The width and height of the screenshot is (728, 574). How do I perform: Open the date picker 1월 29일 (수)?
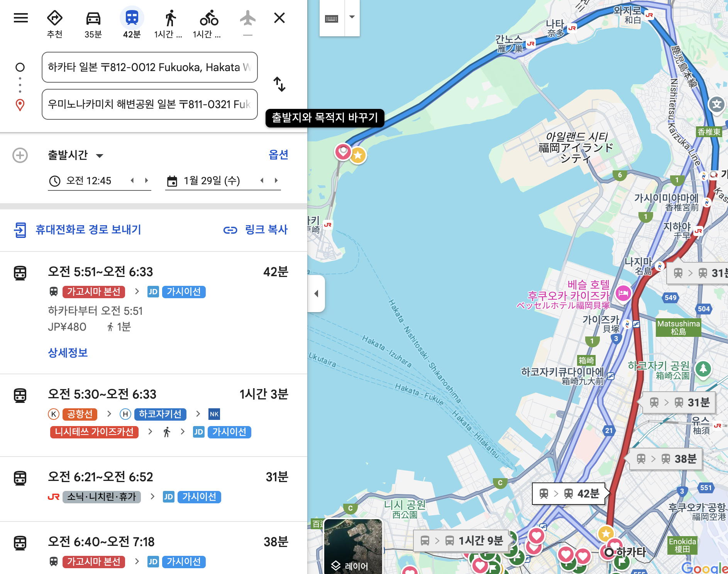[212, 181]
